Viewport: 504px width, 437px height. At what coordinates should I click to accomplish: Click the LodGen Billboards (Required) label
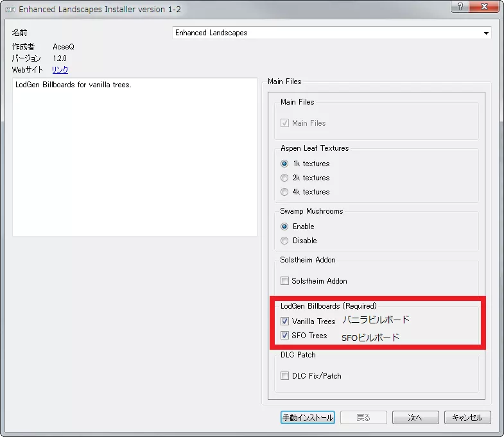coord(329,306)
